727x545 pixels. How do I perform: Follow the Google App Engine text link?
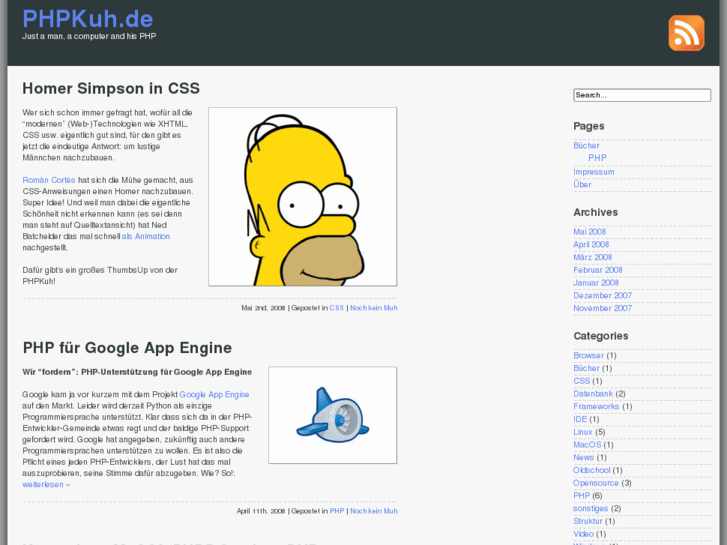click(214, 394)
